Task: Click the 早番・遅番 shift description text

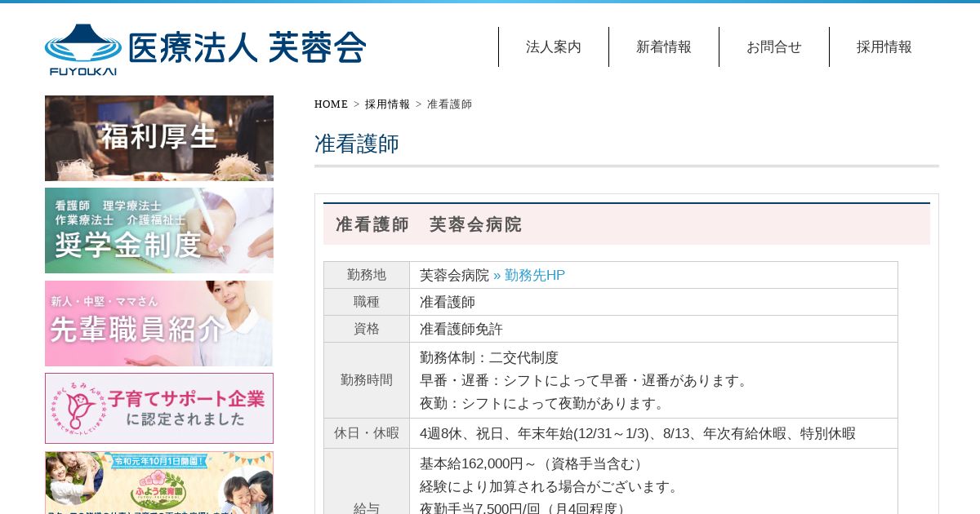Action: point(586,380)
